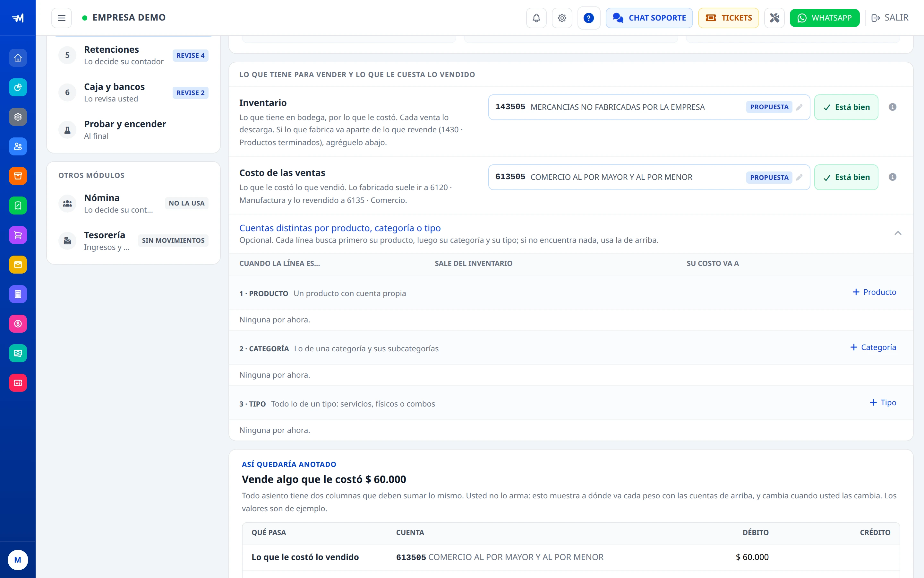This screenshot has width=924, height=578.
Task: Add a category account with + Categoría
Action: tap(873, 347)
